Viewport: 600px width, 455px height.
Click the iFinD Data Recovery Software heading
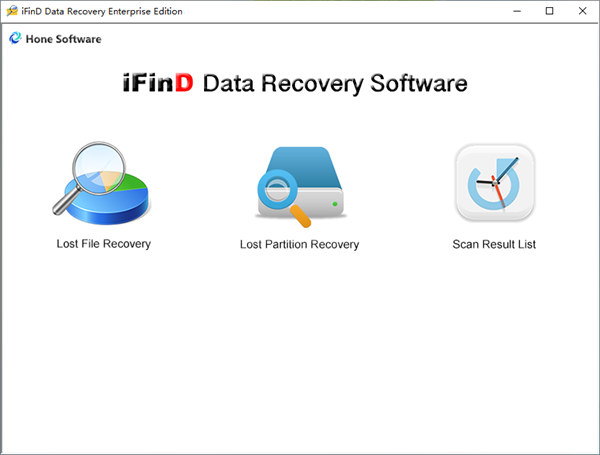[295, 83]
